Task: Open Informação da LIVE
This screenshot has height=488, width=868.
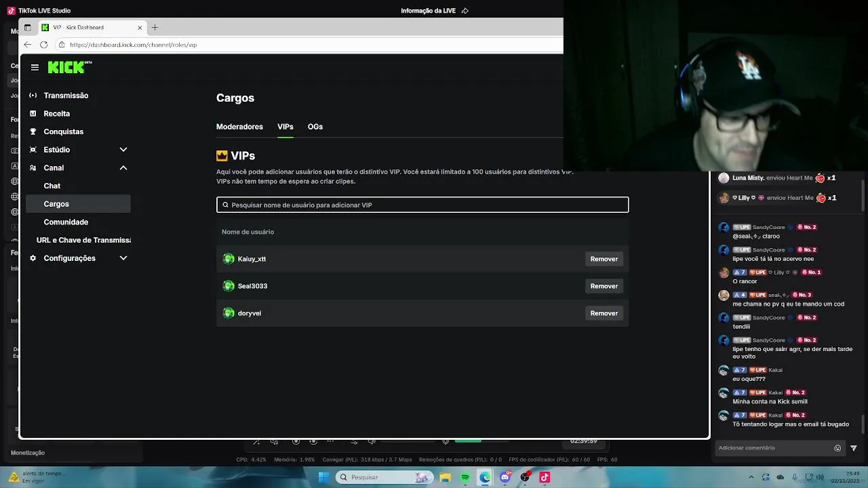Action: (428, 11)
